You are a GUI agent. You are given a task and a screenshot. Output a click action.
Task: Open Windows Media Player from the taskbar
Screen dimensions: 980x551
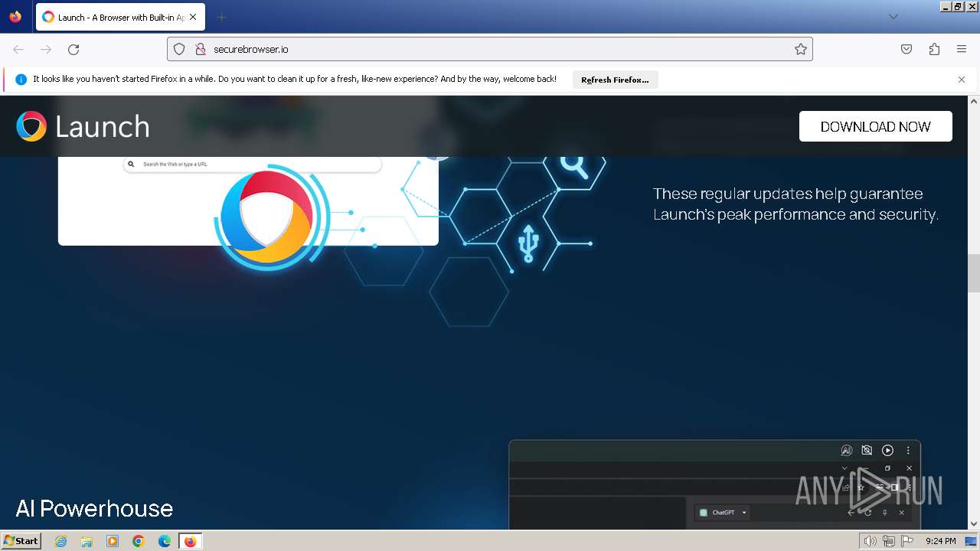point(113,541)
